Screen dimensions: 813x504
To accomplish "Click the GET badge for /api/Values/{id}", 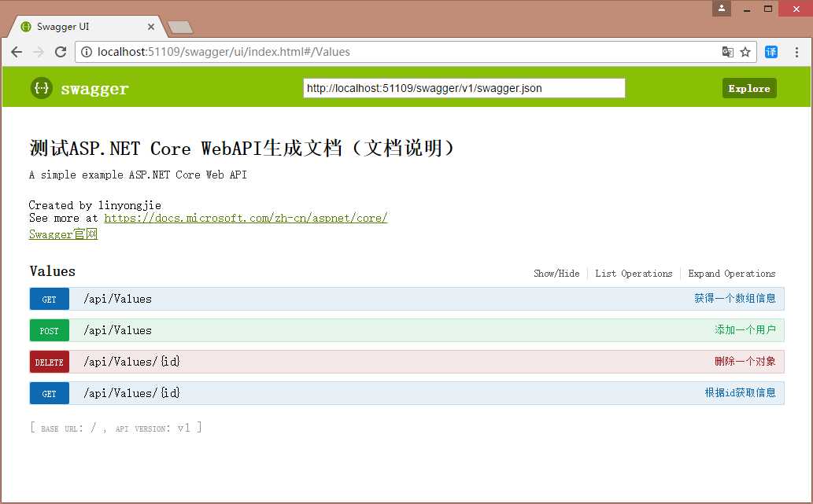I will point(50,394).
